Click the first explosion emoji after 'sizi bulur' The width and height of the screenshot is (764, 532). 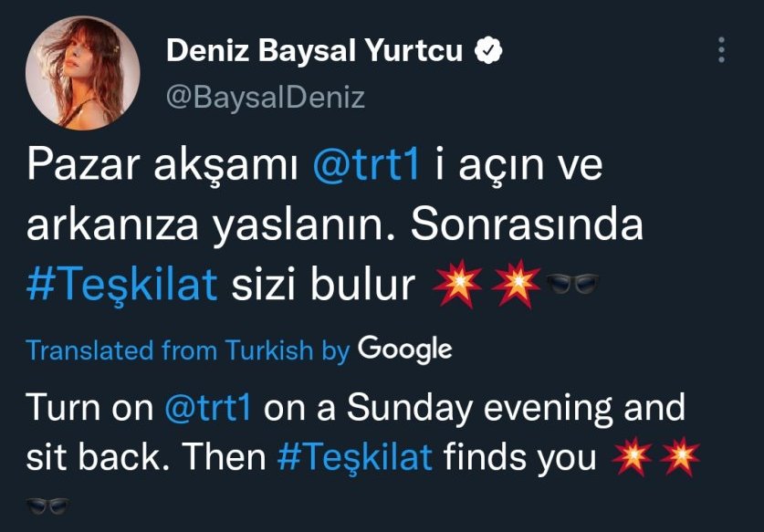457,284
